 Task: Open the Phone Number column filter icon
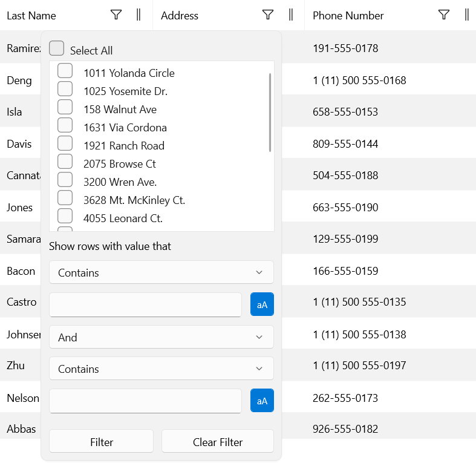click(444, 15)
